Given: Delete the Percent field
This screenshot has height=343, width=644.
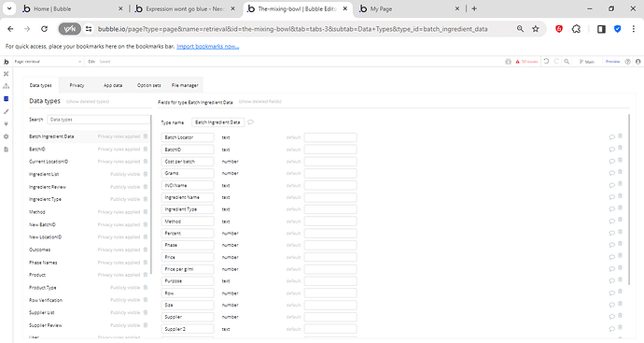Looking at the screenshot, I should (620, 232).
